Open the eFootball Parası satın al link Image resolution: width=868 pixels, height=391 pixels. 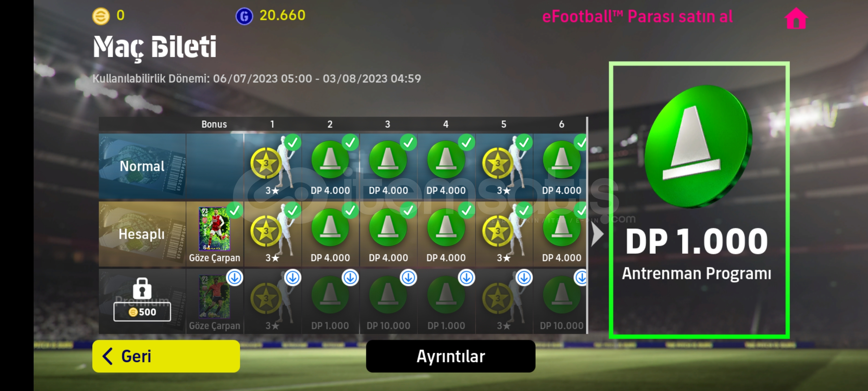coord(637,17)
